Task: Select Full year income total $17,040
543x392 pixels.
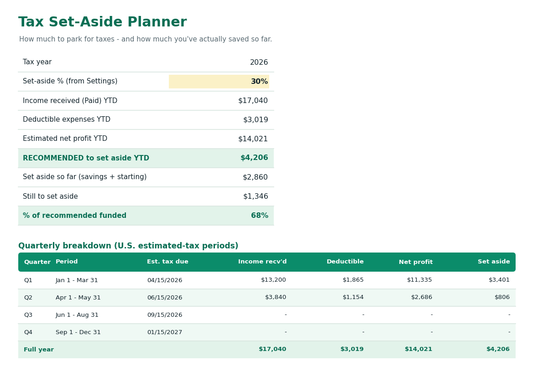Action: 272,349
